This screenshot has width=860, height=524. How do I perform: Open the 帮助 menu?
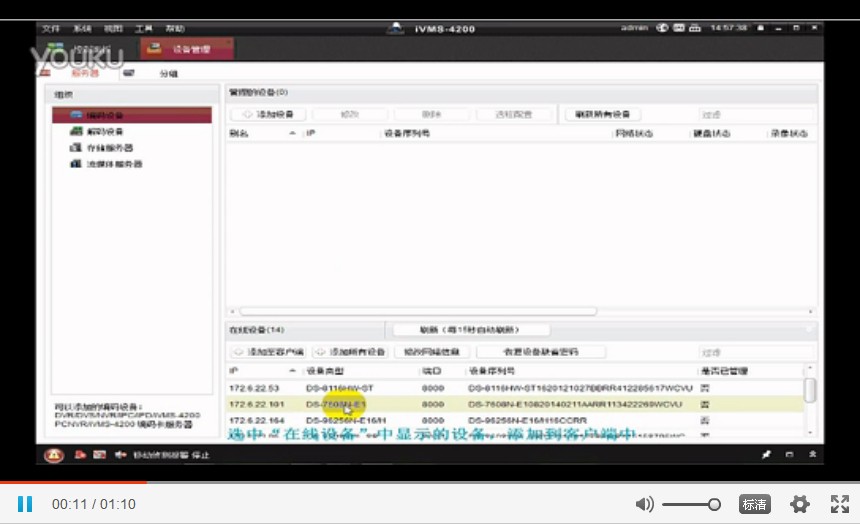175,29
